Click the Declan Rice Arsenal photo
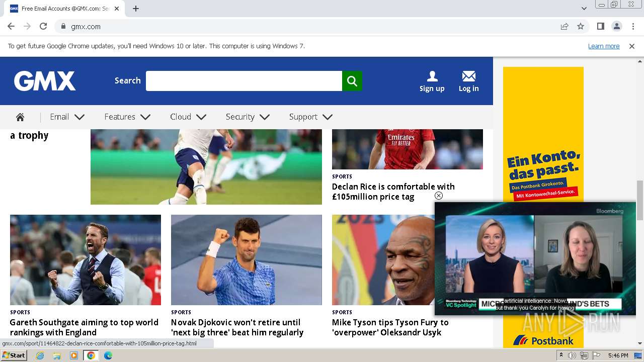 pyautogui.click(x=408, y=149)
